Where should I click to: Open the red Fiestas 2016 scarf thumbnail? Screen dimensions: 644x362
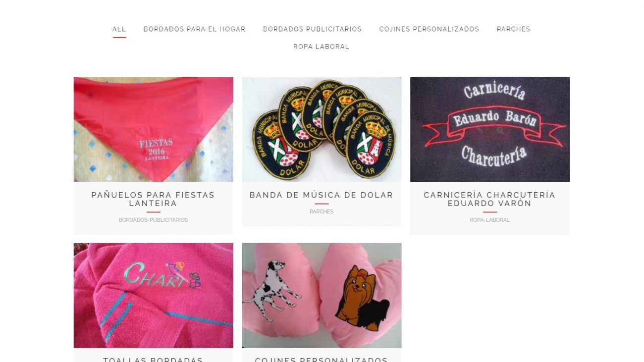pos(153,130)
